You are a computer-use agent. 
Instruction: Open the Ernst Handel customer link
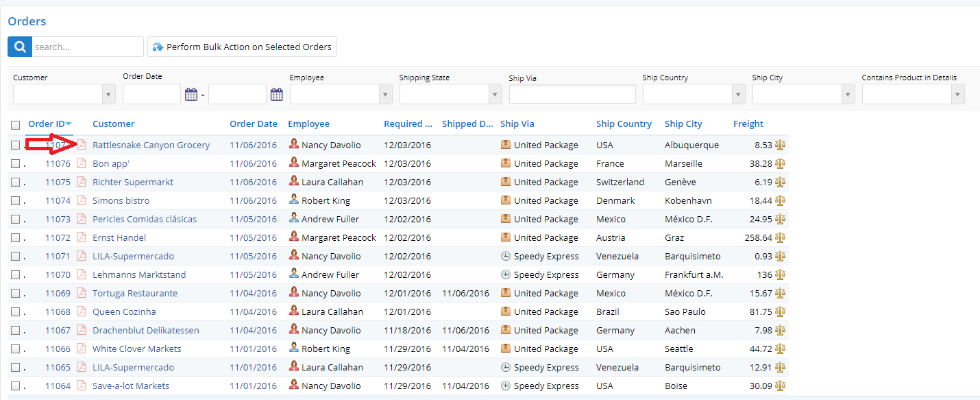pyautogui.click(x=119, y=237)
